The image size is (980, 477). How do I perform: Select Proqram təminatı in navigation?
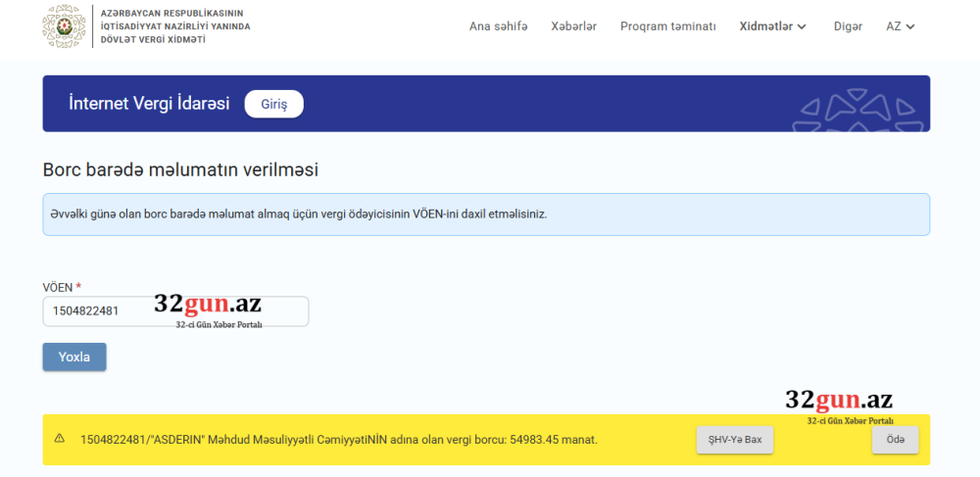coord(667,26)
